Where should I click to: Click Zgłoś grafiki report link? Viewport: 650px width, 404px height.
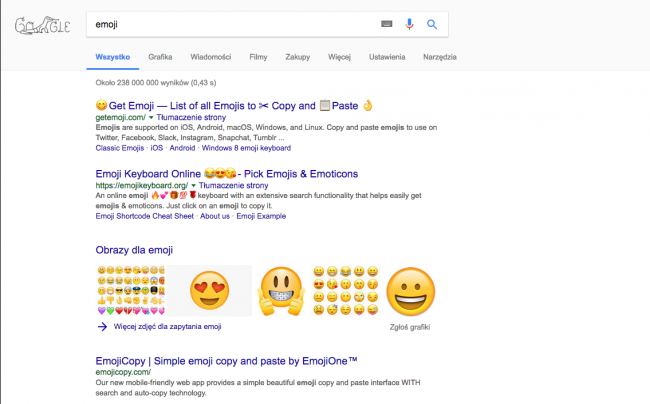point(410,327)
